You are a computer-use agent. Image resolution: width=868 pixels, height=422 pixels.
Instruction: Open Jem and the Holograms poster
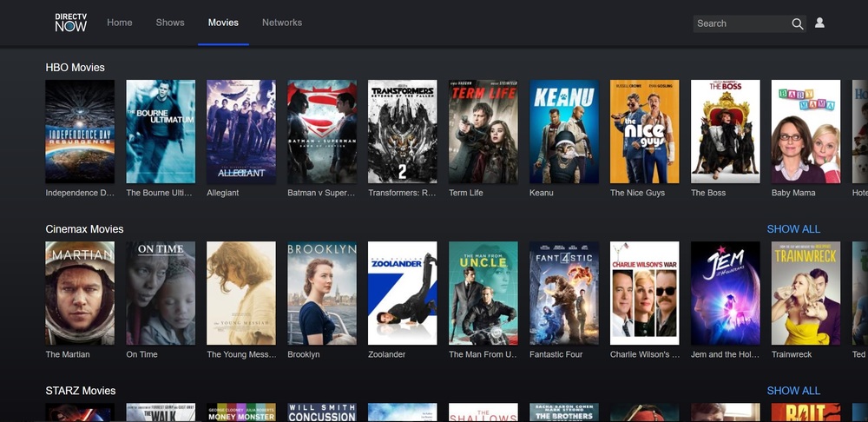point(725,293)
